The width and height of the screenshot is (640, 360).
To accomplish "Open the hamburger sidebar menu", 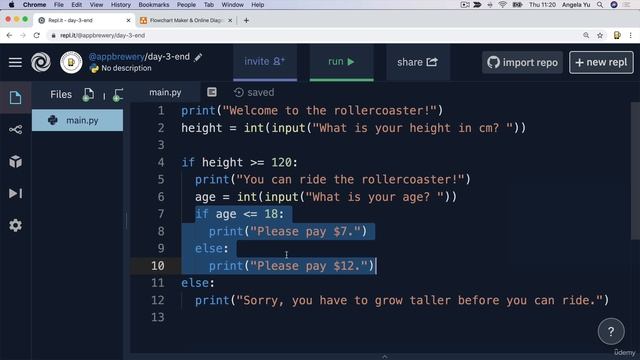I will coord(16,62).
